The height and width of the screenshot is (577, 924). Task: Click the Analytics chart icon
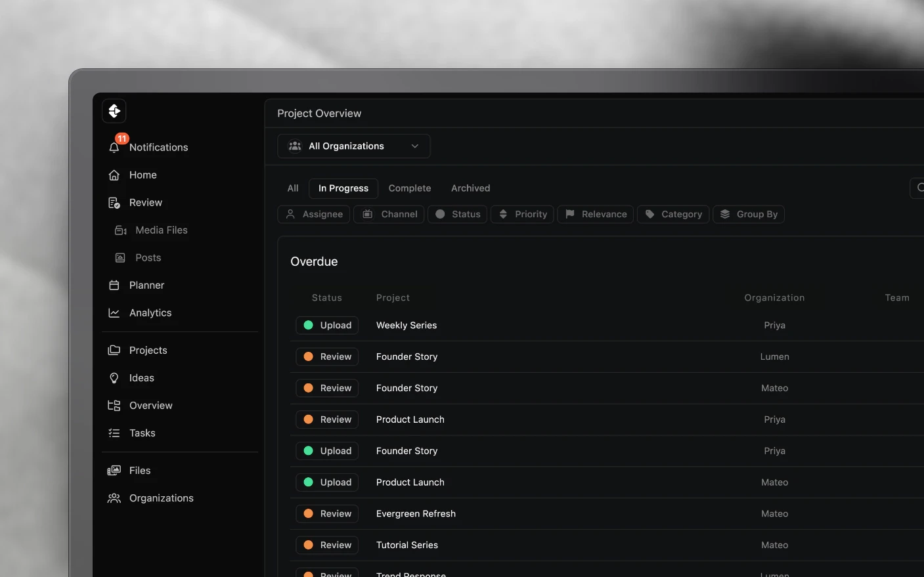coord(114,313)
